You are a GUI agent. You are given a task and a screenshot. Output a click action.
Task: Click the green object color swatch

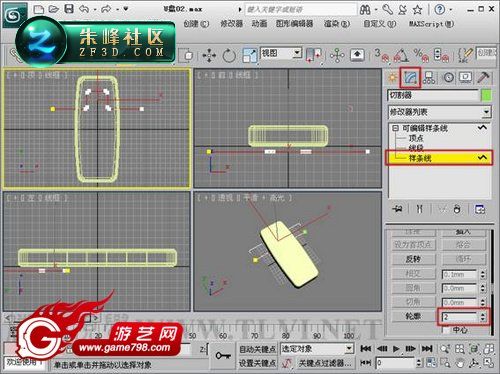click(486, 95)
